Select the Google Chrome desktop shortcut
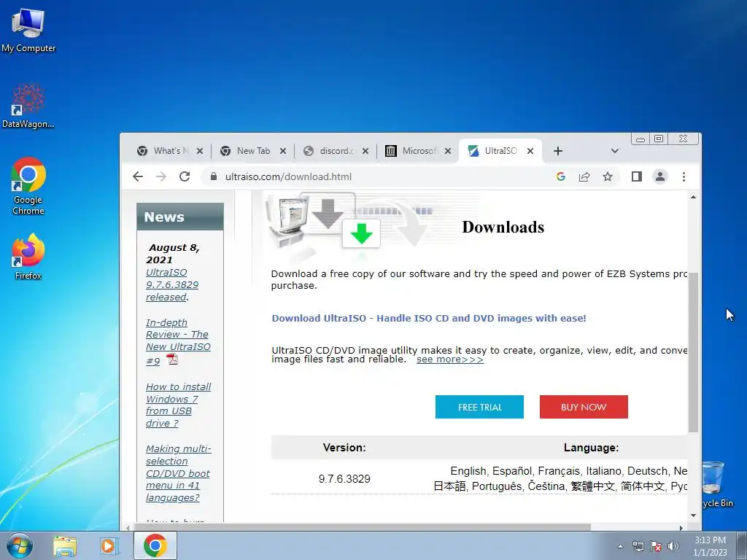747x560 pixels. tap(28, 186)
